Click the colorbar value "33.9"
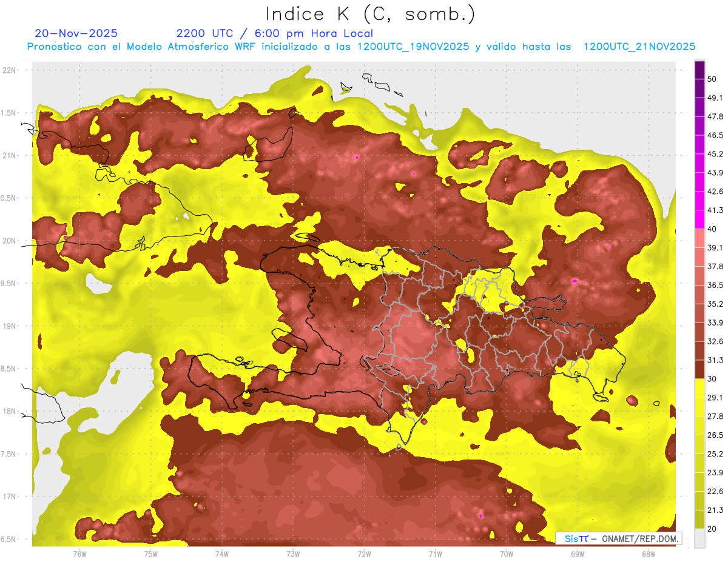Viewport: 728px width, 562px height. pos(715,323)
